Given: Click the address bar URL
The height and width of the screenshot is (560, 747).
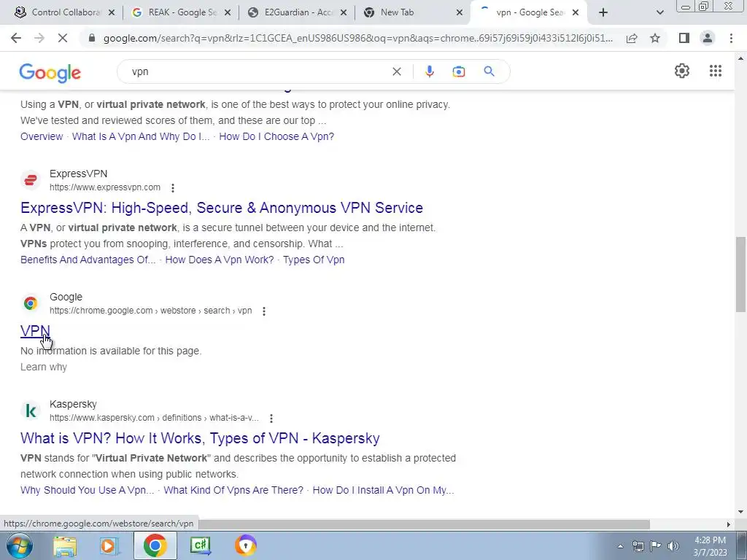Looking at the screenshot, I should (x=357, y=38).
